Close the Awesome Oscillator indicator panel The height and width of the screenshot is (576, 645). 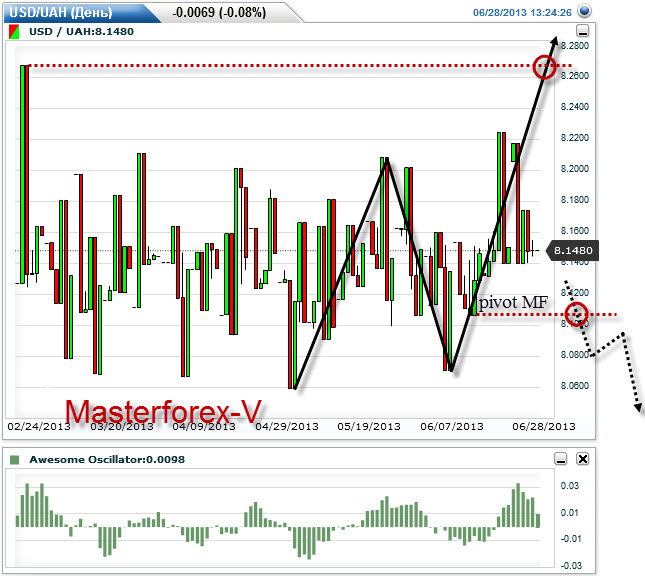583,459
